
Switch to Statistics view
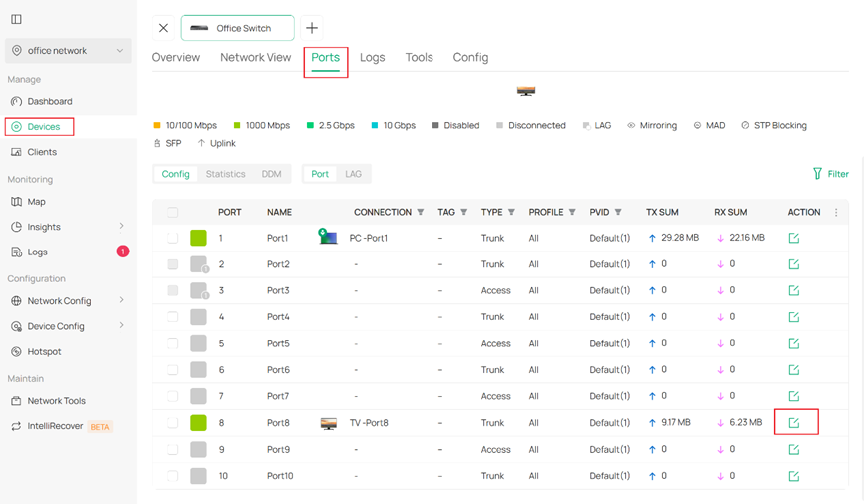point(225,174)
